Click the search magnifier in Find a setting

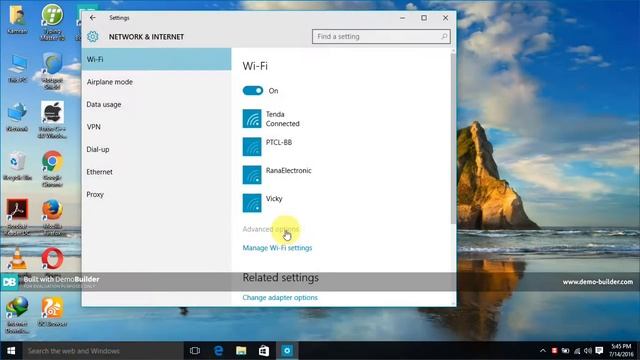[x=444, y=36]
